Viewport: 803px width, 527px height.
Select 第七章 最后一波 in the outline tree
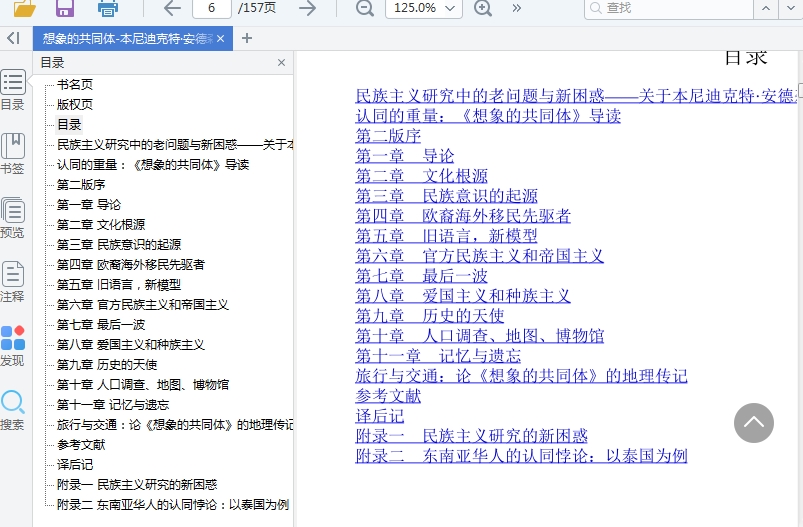pos(101,324)
